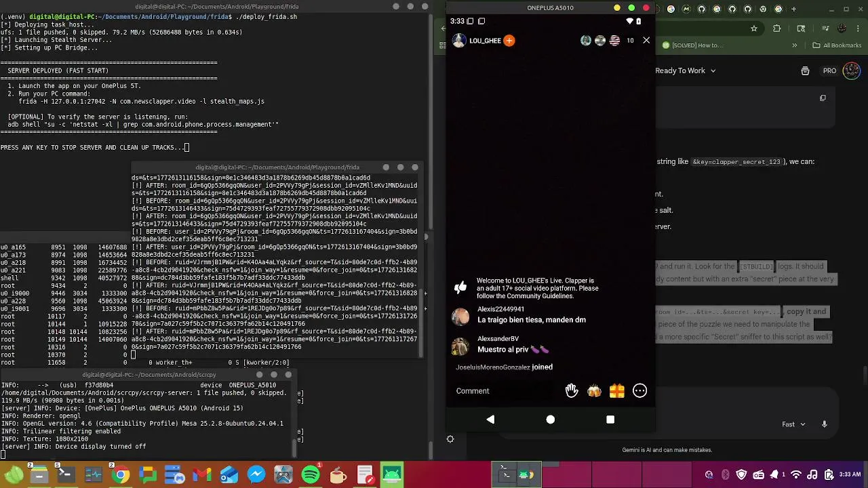Open the notifications bell tray icon

click(774, 475)
